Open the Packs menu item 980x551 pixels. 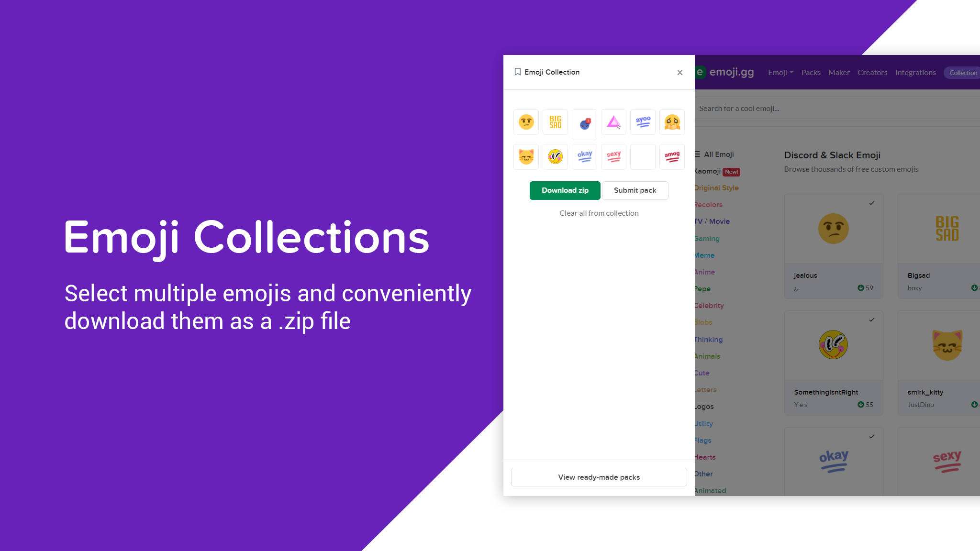[811, 72]
